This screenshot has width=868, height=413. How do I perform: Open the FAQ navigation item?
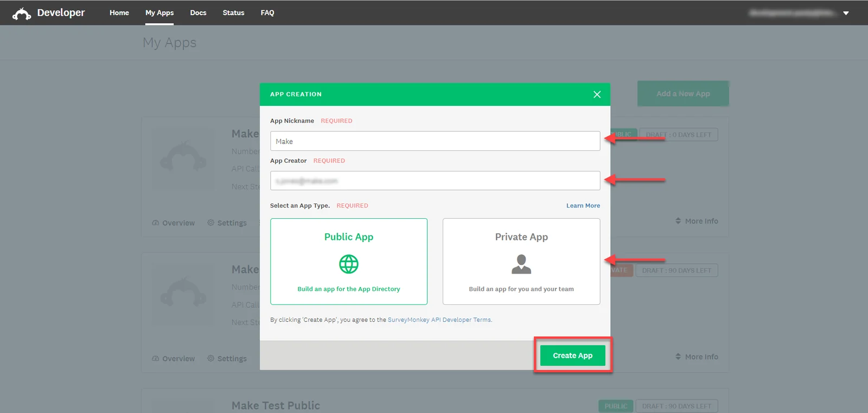(x=267, y=12)
